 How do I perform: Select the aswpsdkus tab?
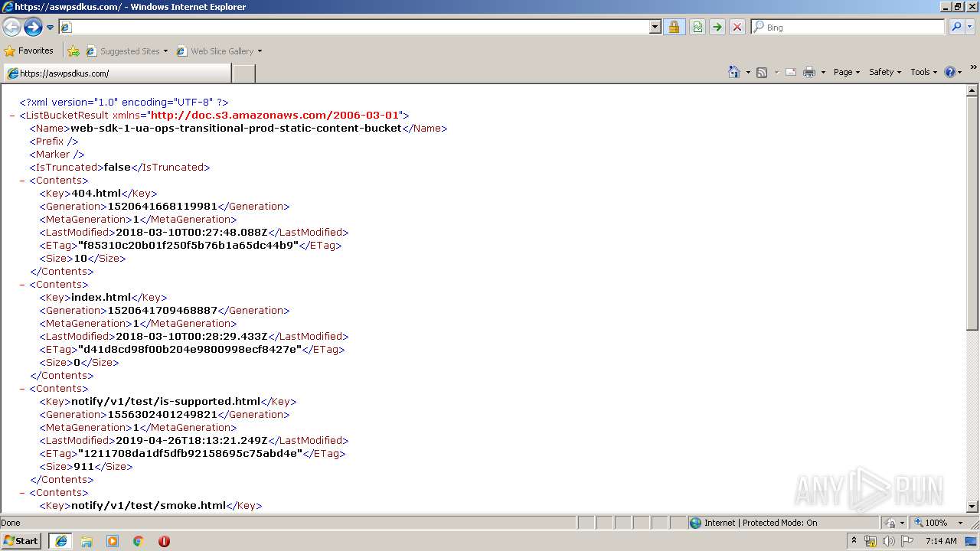coord(116,73)
